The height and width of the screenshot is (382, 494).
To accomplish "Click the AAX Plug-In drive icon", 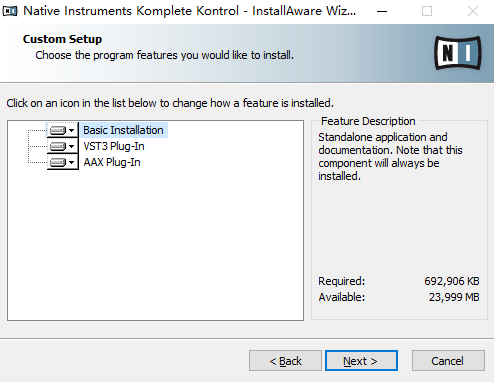I will (x=58, y=162).
